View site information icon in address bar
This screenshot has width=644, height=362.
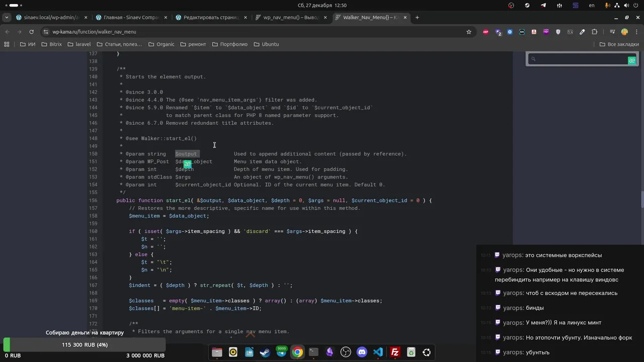[x=46, y=32]
